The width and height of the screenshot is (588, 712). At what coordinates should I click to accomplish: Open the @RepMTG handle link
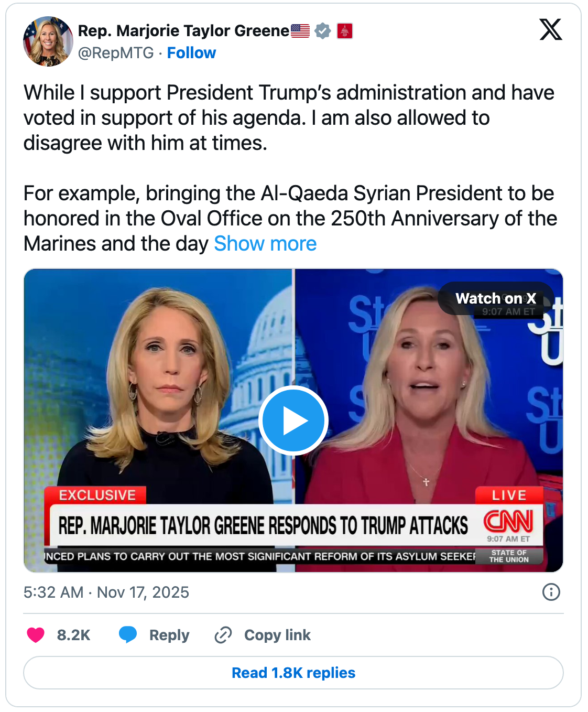click(116, 53)
